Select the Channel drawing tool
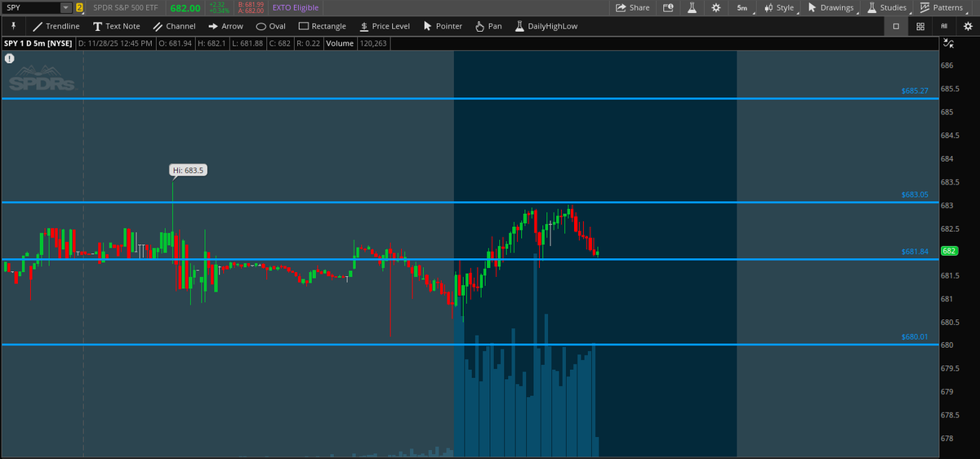The image size is (980, 459). point(174,26)
